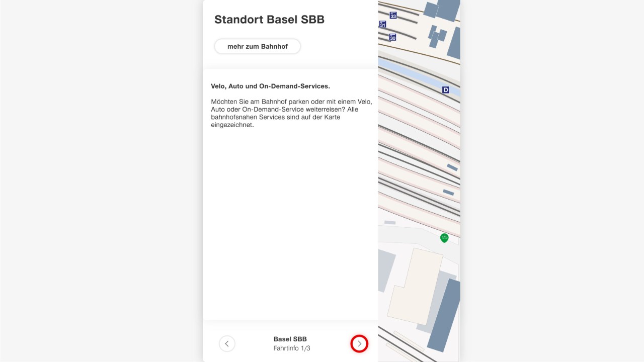Click the bold 'Basel SBB' footer label

click(290, 339)
